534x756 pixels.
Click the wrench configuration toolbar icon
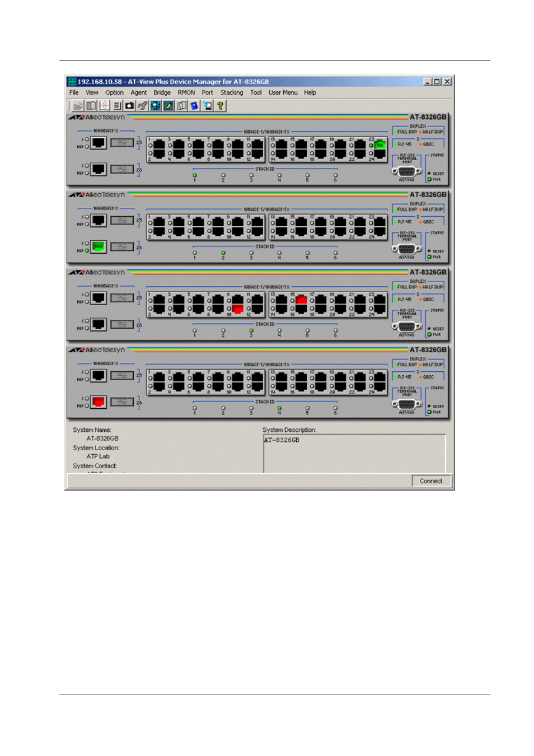[x=143, y=106]
